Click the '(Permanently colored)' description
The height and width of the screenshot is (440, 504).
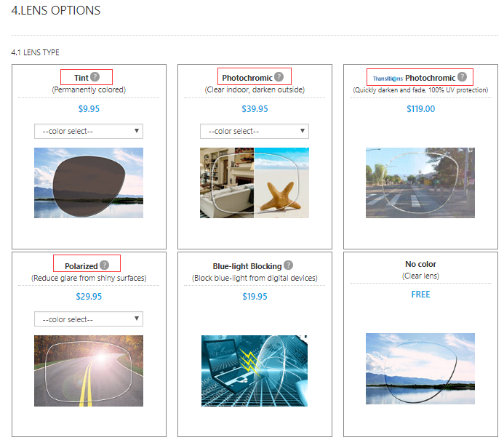89,89
